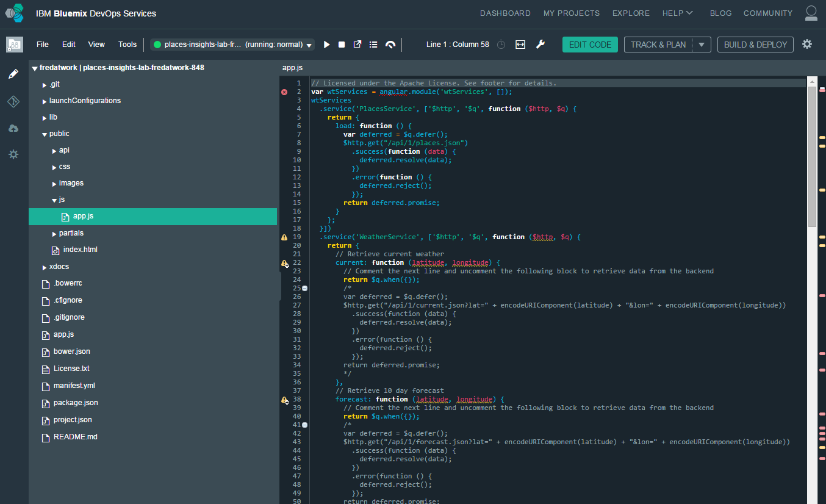
Task: Collapse the public folder
Action: (x=45, y=134)
